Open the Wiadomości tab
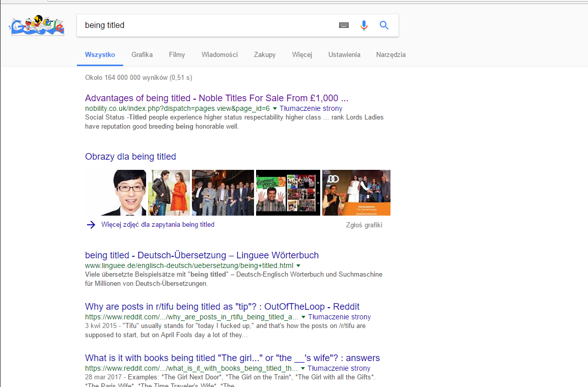The image size is (588, 387). pos(220,55)
